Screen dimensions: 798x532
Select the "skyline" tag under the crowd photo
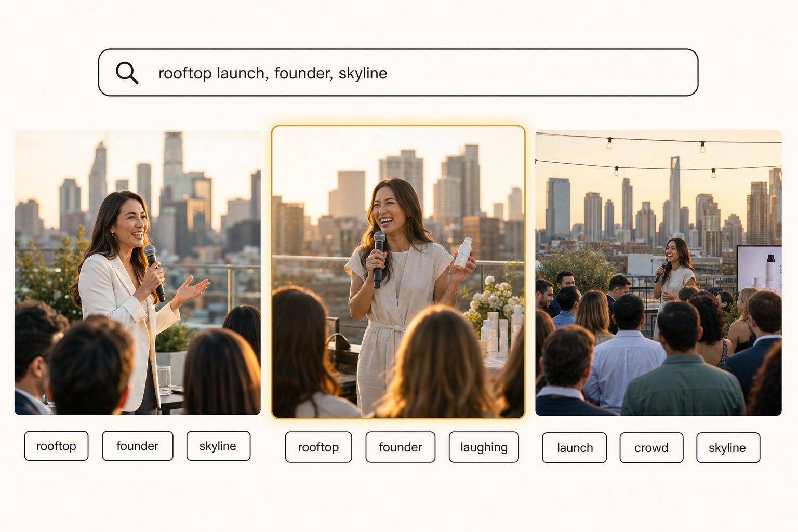(x=728, y=447)
